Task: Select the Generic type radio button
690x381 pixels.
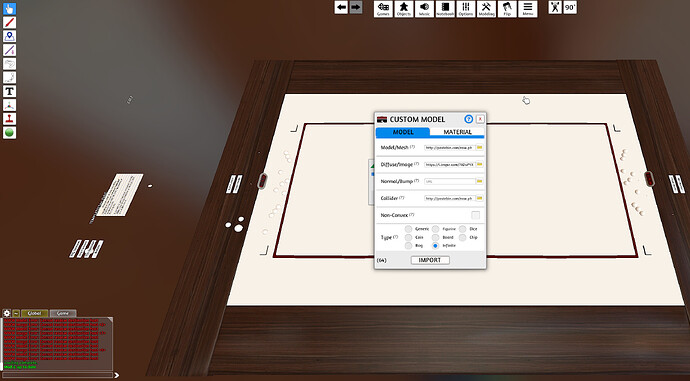Action: tap(408, 229)
